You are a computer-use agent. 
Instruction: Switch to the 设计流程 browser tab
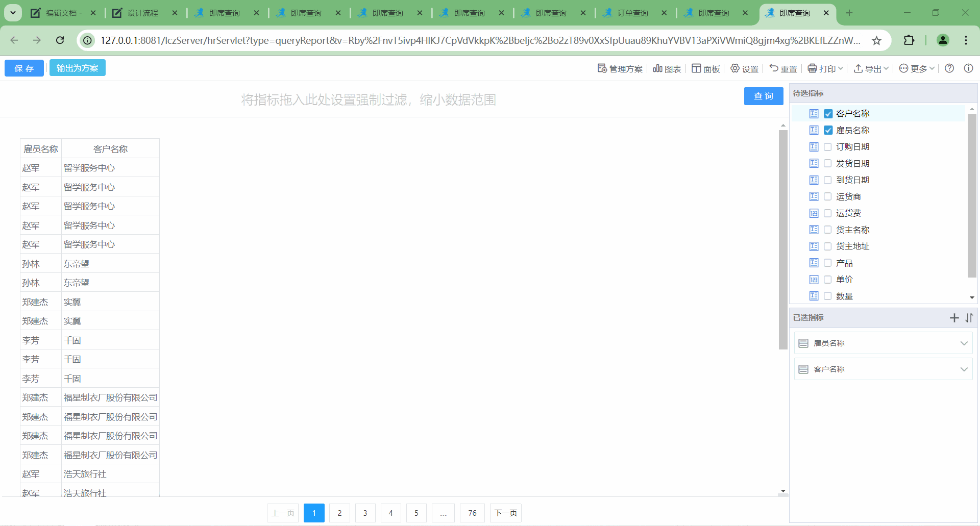point(142,13)
